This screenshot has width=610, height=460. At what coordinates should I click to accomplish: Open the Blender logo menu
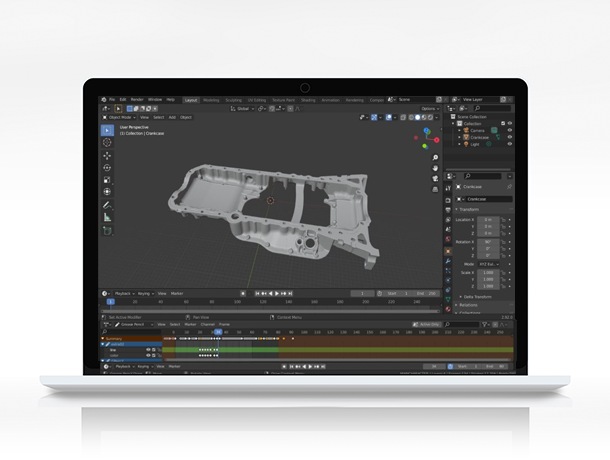point(103,100)
